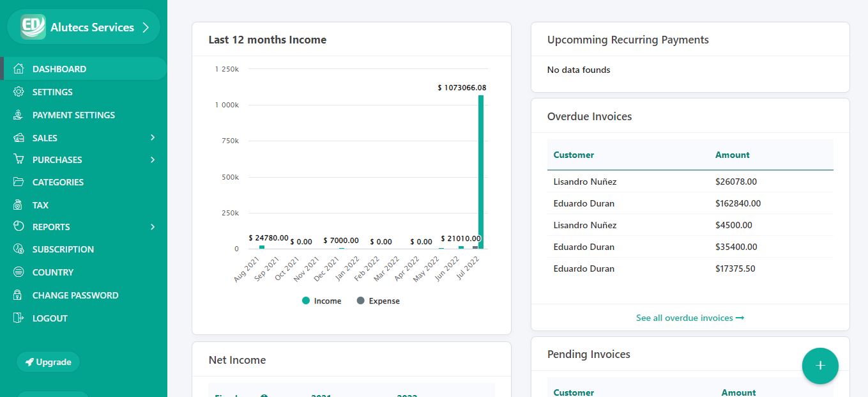Click the Logout icon
Image resolution: width=868 pixels, height=397 pixels.
pos(19,318)
